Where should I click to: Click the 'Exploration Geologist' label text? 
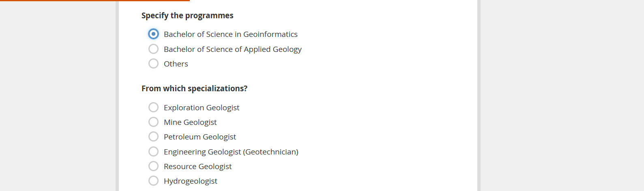pos(201,108)
